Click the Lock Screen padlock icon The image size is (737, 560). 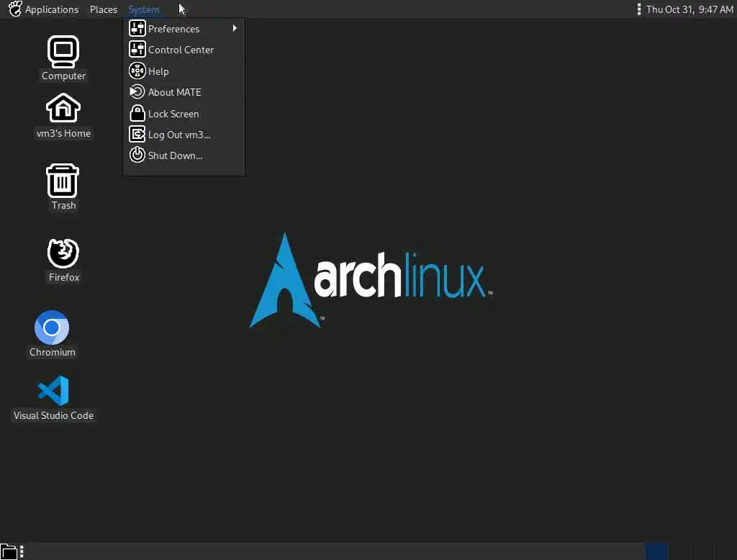coord(137,113)
